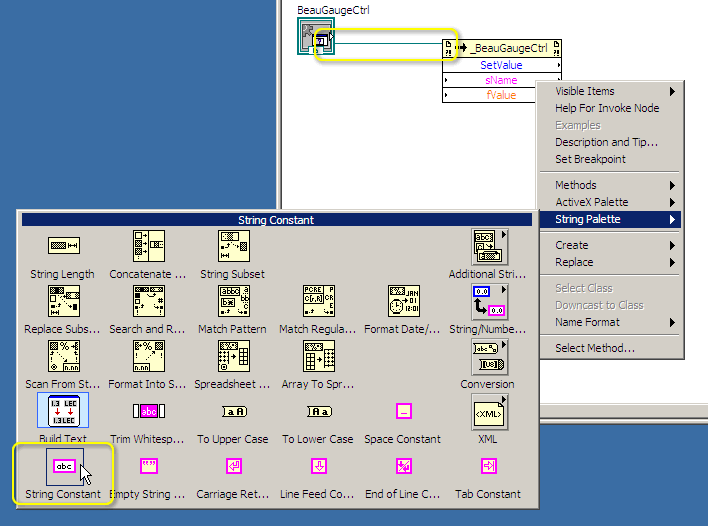Expand the Methods submenu

[612, 185]
